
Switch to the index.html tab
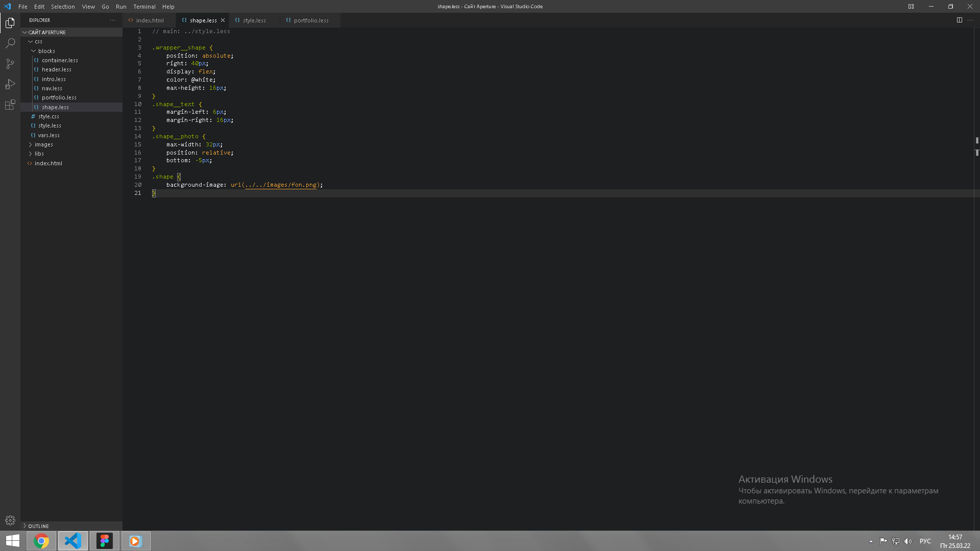[x=150, y=20]
